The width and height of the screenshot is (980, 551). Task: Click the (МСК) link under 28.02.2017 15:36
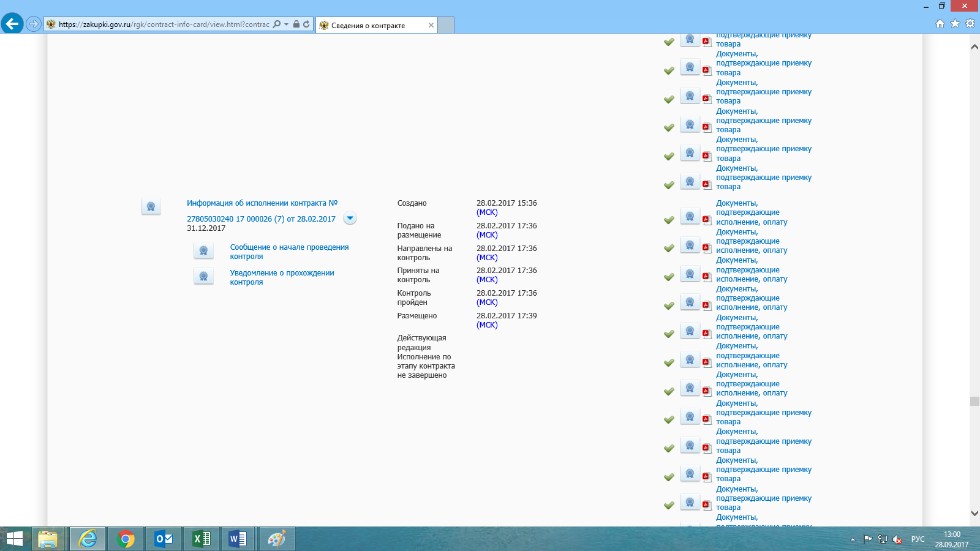point(487,212)
